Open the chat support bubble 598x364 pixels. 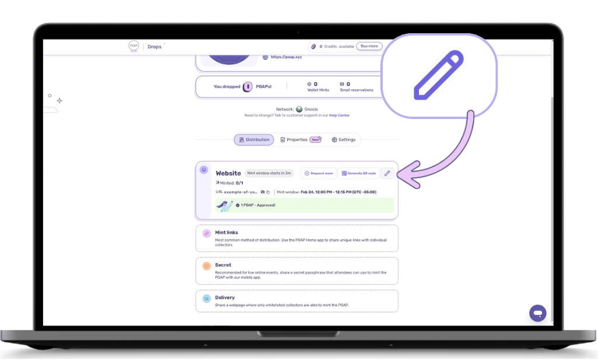tap(537, 313)
